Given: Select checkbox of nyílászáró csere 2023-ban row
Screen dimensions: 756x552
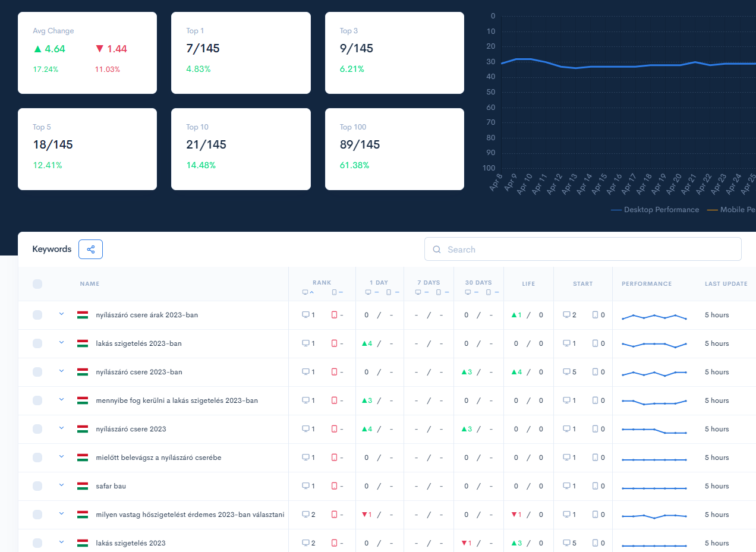Looking at the screenshot, I should coord(37,372).
